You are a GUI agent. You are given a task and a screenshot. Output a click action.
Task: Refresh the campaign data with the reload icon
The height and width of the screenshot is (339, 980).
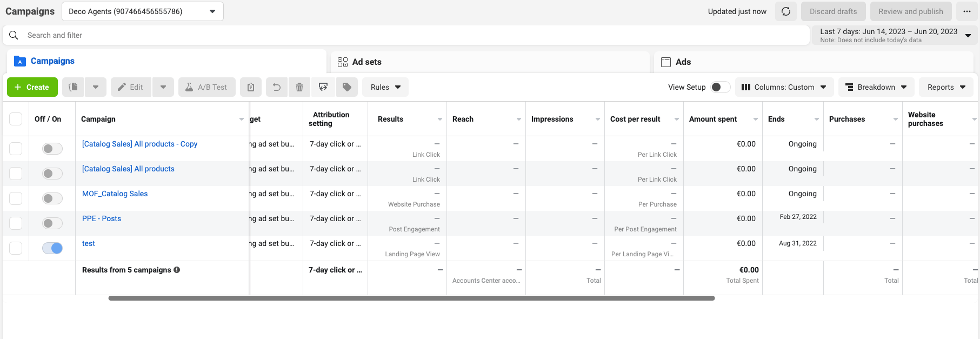[786, 11]
